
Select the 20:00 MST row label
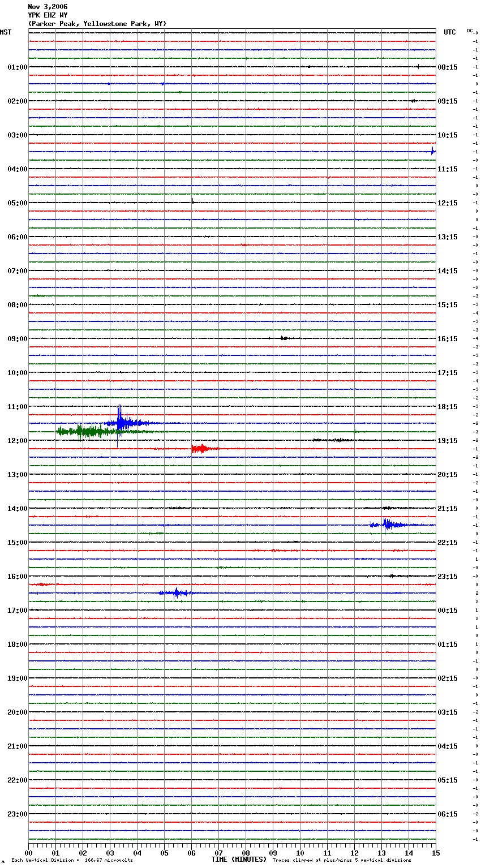pos(18,712)
